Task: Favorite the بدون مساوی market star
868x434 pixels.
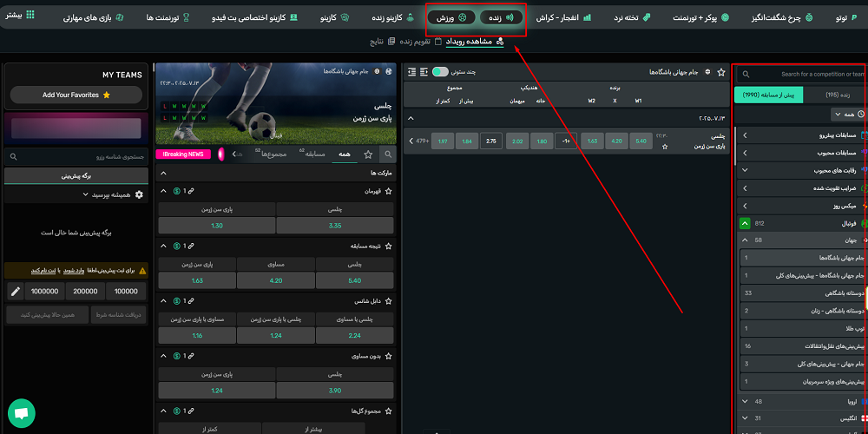Action: point(388,356)
